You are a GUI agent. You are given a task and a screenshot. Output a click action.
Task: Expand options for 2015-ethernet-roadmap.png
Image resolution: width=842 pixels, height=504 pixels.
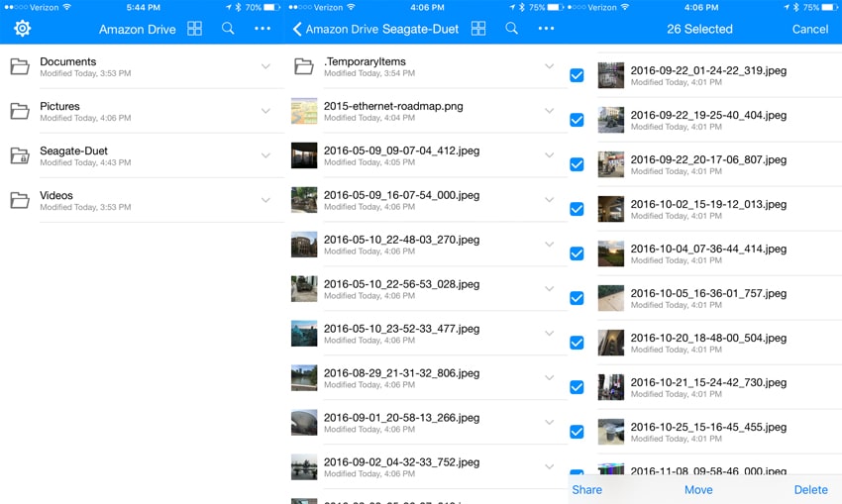coord(550,111)
